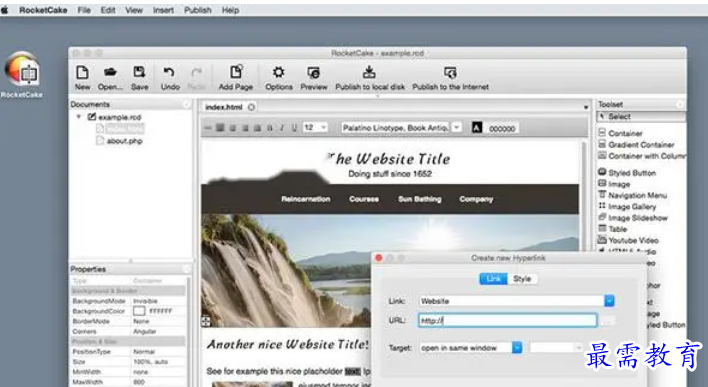Click the Corners Angular value
Screen dimensions: 708x387
click(x=144, y=331)
